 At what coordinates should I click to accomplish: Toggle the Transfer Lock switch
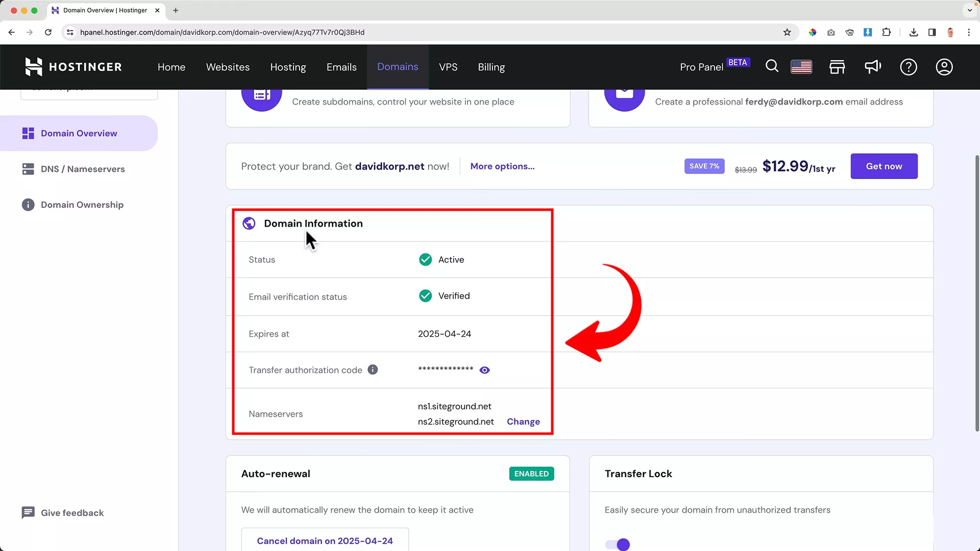[x=618, y=544]
